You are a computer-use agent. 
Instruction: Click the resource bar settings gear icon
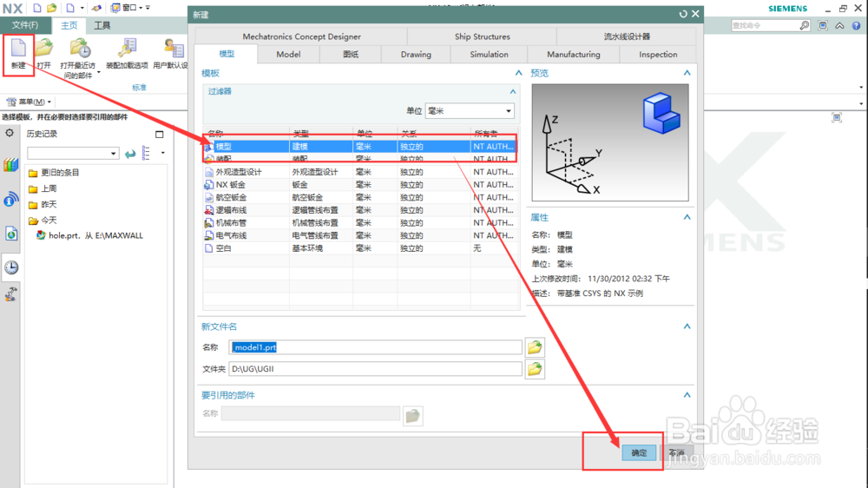[x=10, y=133]
